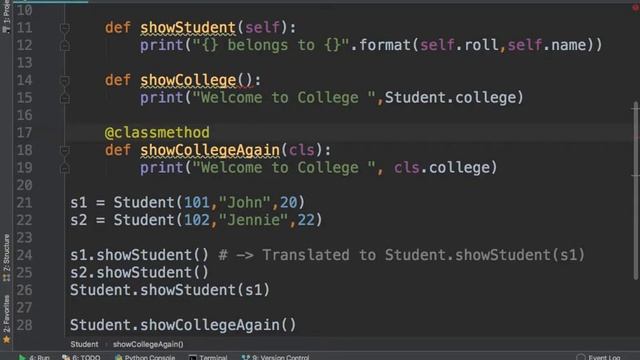Collapse showCollegeAgain fold marker at line 18
This screenshot has height=360, width=640.
coord(64,151)
